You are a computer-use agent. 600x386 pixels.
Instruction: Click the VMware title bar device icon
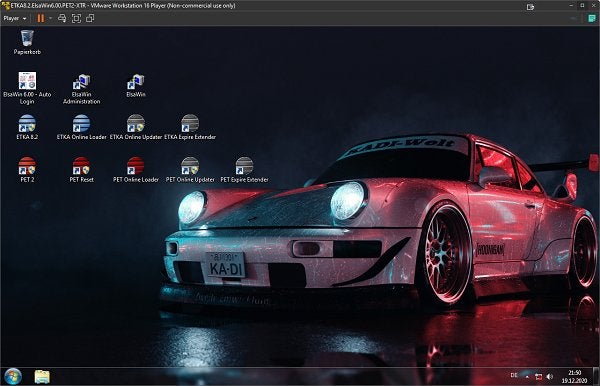[530, 7]
